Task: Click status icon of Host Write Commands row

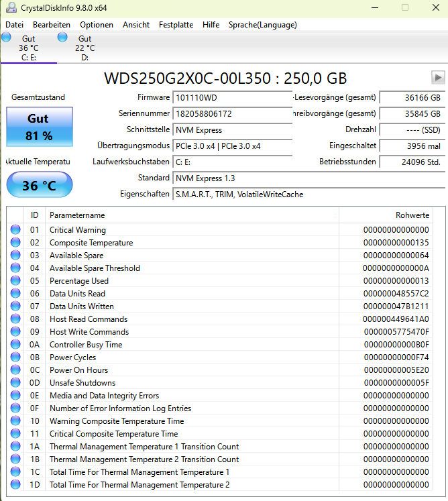Action: (15, 331)
